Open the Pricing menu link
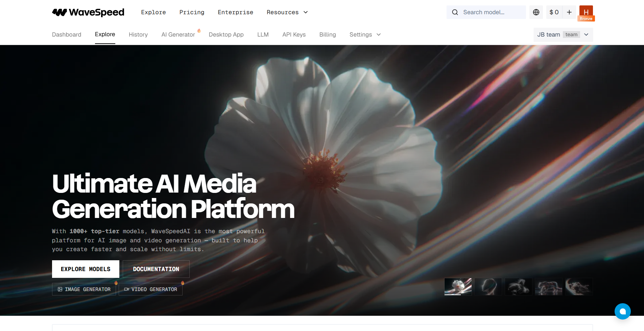The height and width of the screenshot is (331, 644). click(192, 12)
